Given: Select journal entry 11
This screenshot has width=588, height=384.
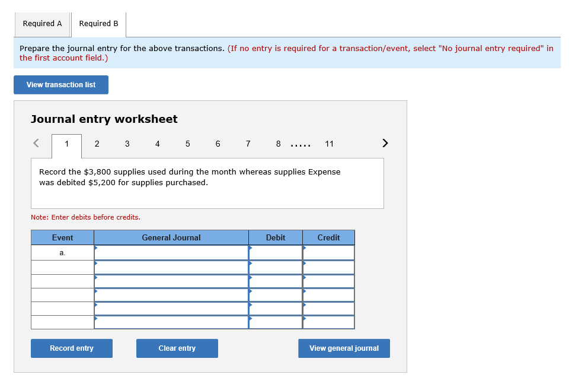Looking at the screenshot, I should (x=329, y=144).
